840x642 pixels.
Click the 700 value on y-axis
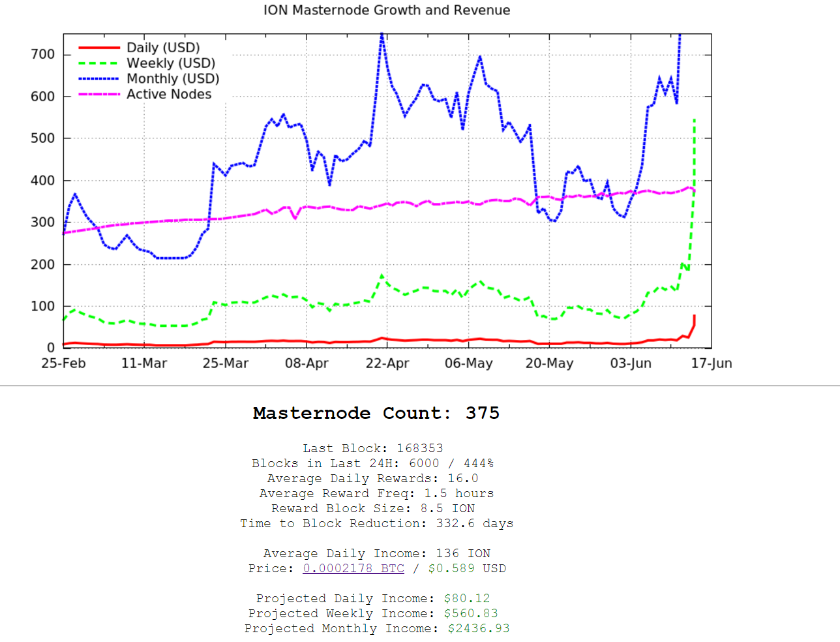(x=43, y=54)
